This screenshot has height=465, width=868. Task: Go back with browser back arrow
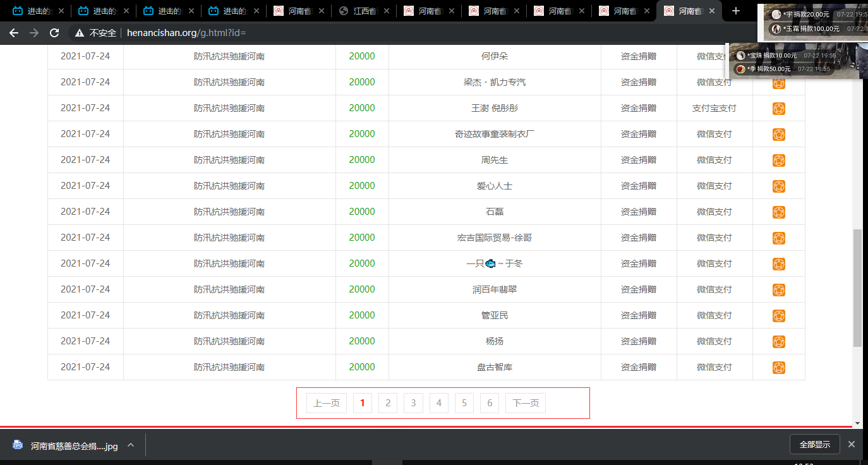pos(14,33)
